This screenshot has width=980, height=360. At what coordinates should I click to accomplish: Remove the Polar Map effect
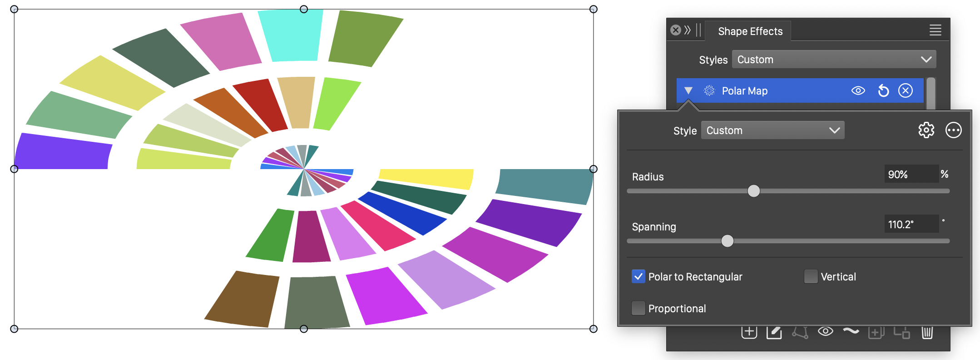pos(906,91)
